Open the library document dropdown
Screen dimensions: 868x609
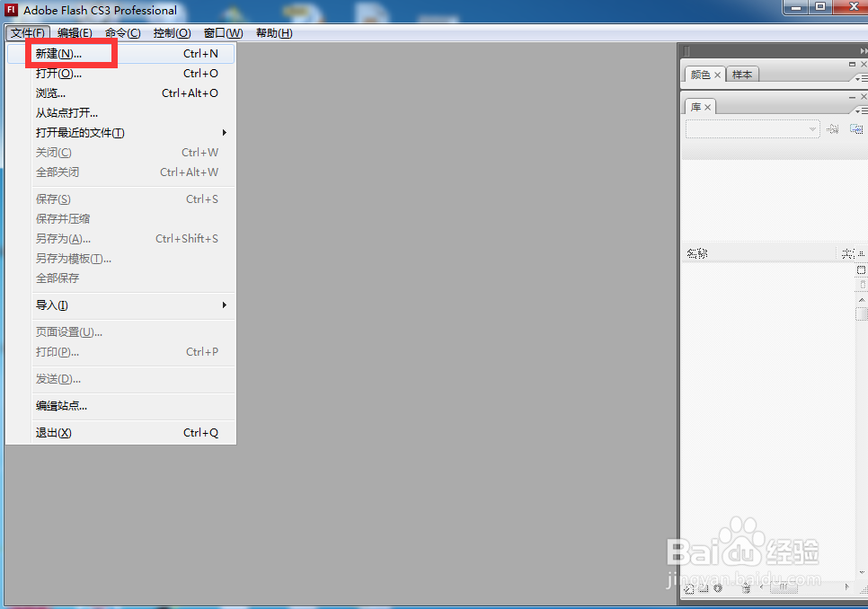753,128
